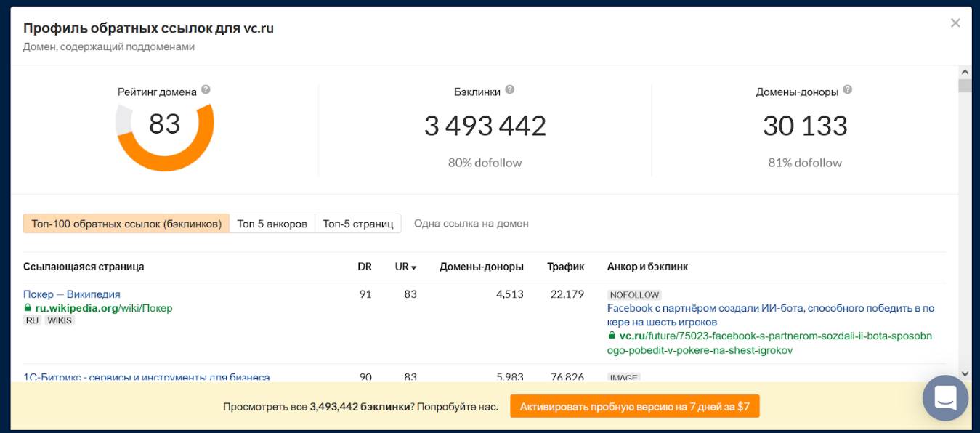Click scrollbar up arrow
The height and width of the screenshot is (433, 980).
(x=965, y=72)
